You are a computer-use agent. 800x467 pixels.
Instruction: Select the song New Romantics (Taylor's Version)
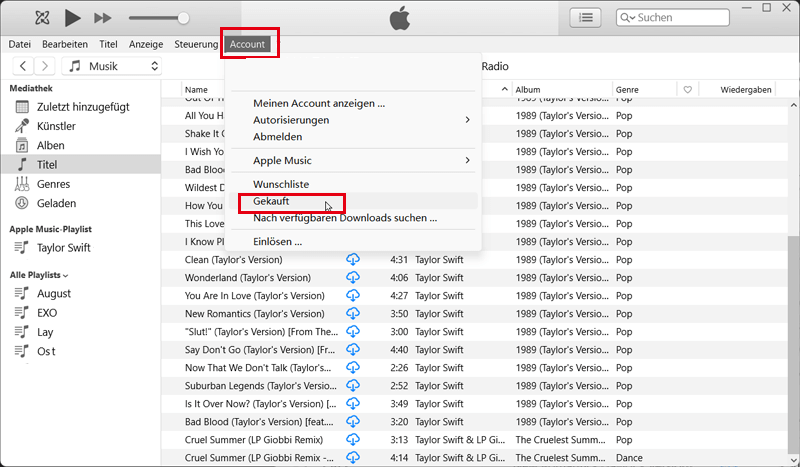[255, 314]
